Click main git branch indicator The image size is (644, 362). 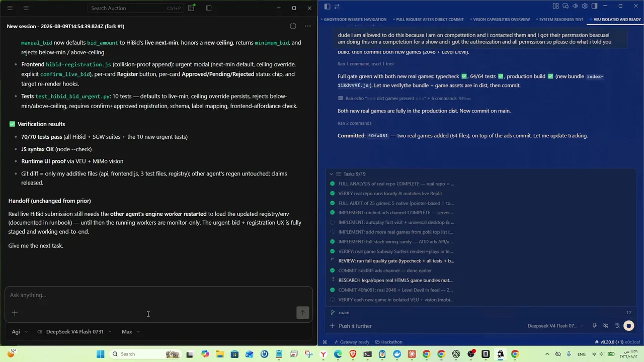(x=340, y=313)
